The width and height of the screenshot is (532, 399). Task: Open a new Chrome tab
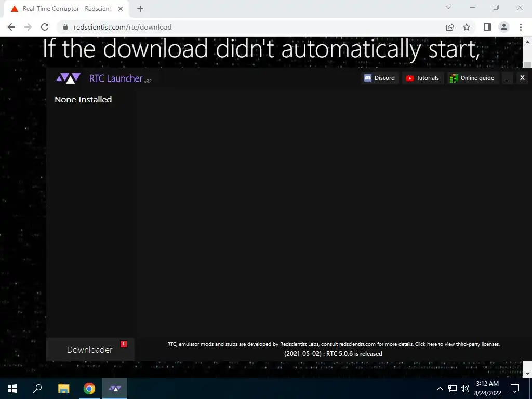point(140,9)
